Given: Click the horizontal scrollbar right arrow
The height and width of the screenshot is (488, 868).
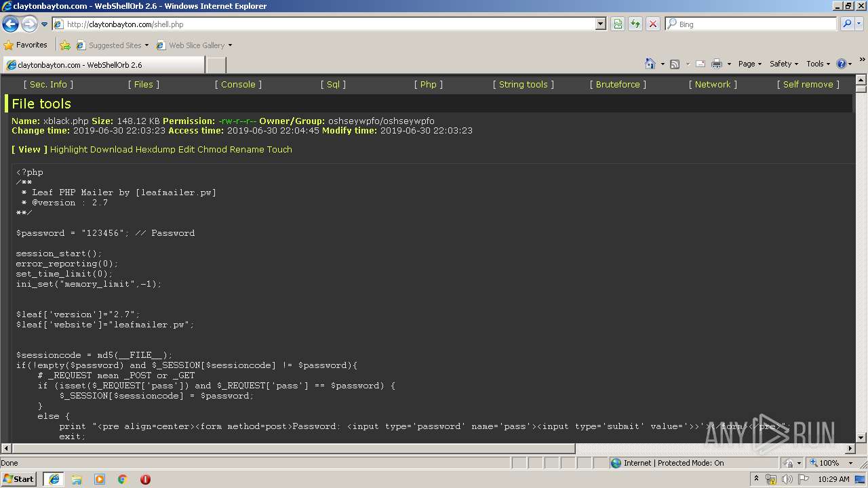Looking at the screenshot, I should pyautogui.click(x=850, y=449).
